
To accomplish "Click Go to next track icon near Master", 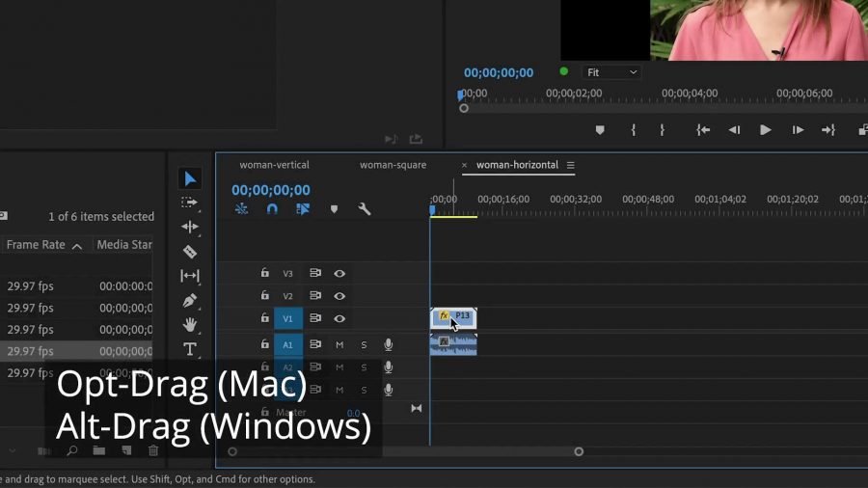I will 417,408.
